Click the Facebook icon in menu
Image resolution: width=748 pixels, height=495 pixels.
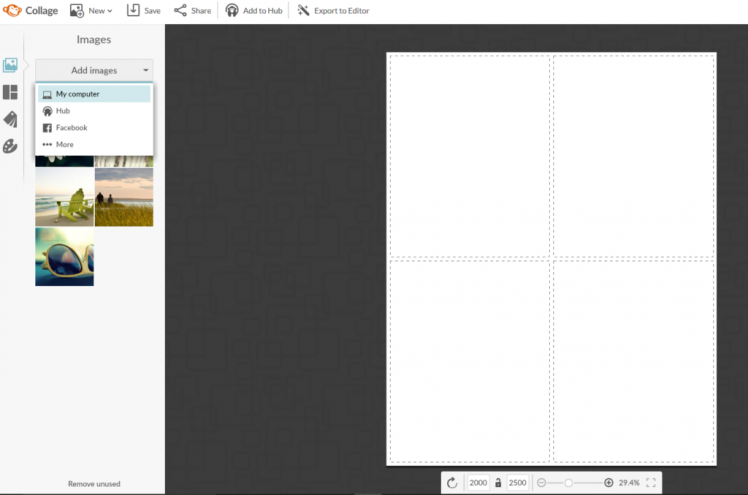point(47,128)
